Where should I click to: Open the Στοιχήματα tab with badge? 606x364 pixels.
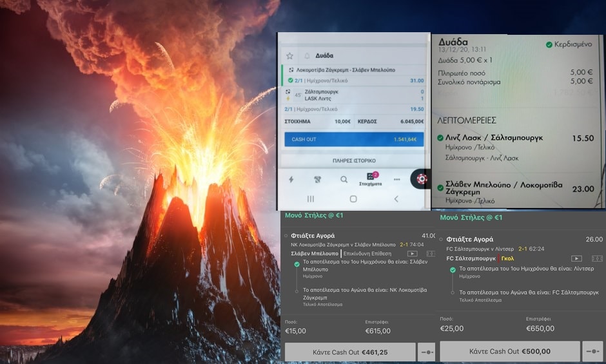tap(370, 180)
